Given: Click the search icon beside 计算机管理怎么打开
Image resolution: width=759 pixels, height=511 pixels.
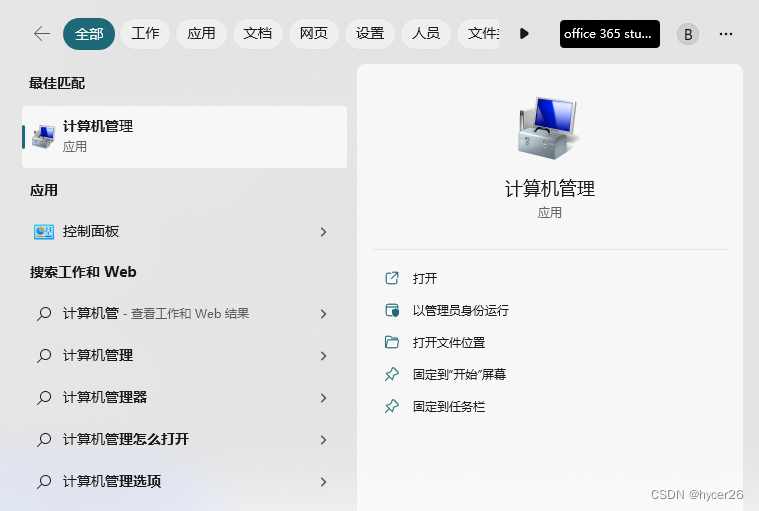Looking at the screenshot, I should pyautogui.click(x=44, y=440).
